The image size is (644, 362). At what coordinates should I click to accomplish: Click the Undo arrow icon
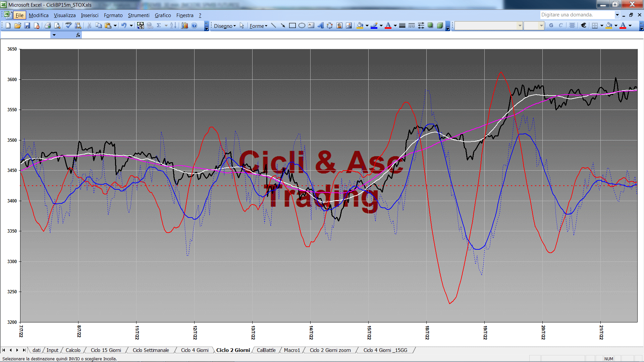click(x=124, y=25)
